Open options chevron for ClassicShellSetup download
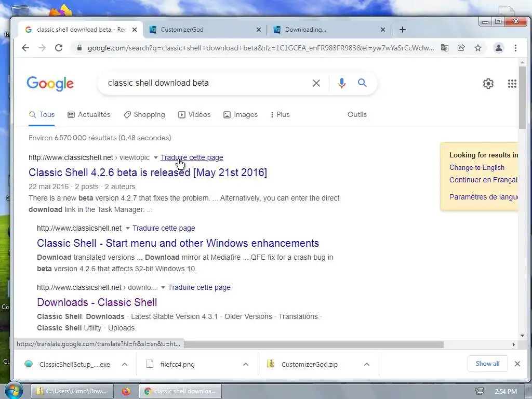The height and width of the screenshot is (399, 532). pos(125,364)
